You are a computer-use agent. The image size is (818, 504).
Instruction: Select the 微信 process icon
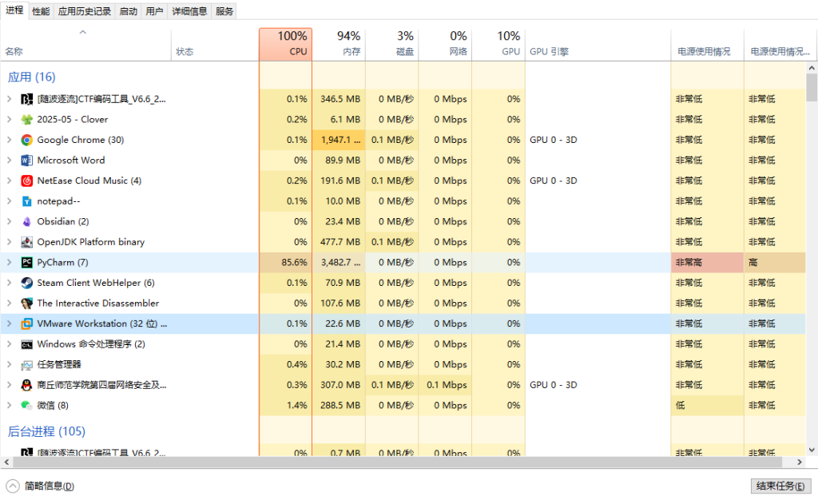click(27, 405)
